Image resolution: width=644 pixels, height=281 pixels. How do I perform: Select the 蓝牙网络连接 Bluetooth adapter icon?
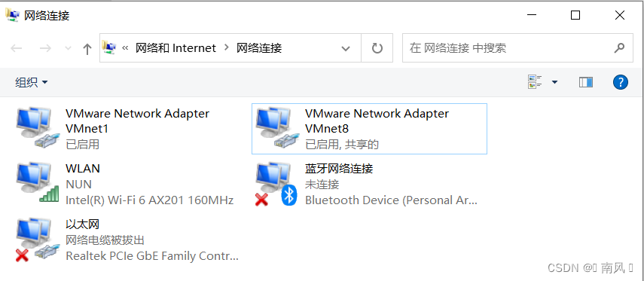(276, 185)
